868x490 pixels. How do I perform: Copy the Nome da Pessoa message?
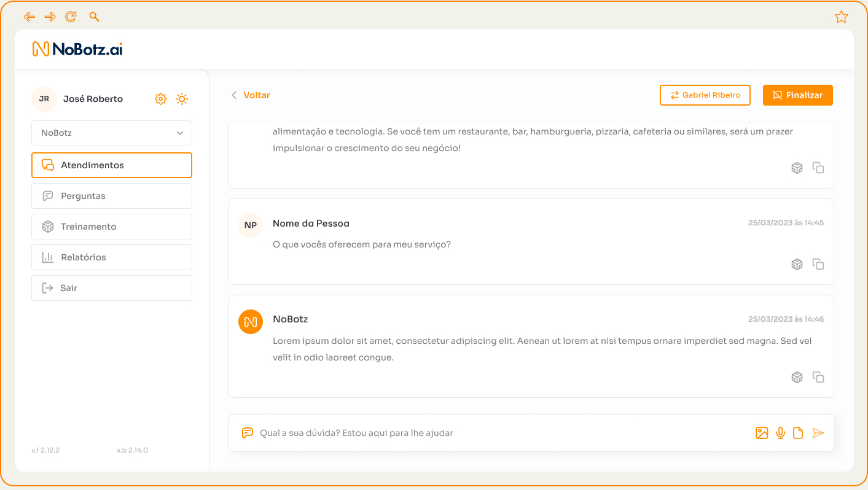tap(818, 264)
